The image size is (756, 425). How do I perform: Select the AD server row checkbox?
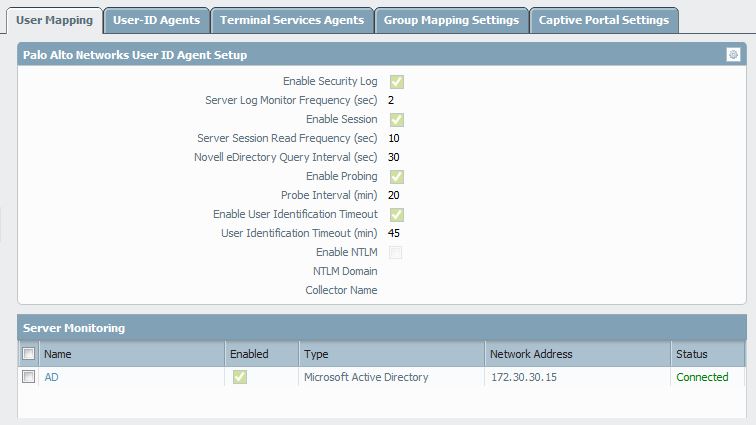click(29, 377)
